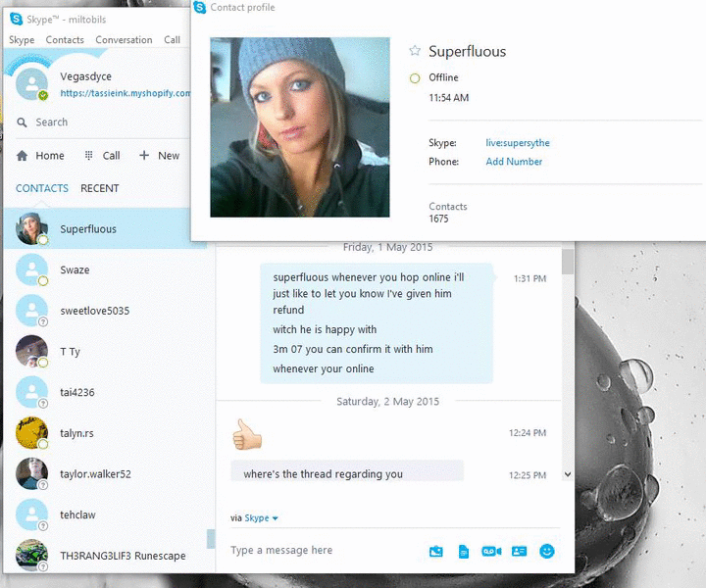Click the Home button label
This screenshot has height=588, width=706.
pyautogui.click(x=50, y=156)
